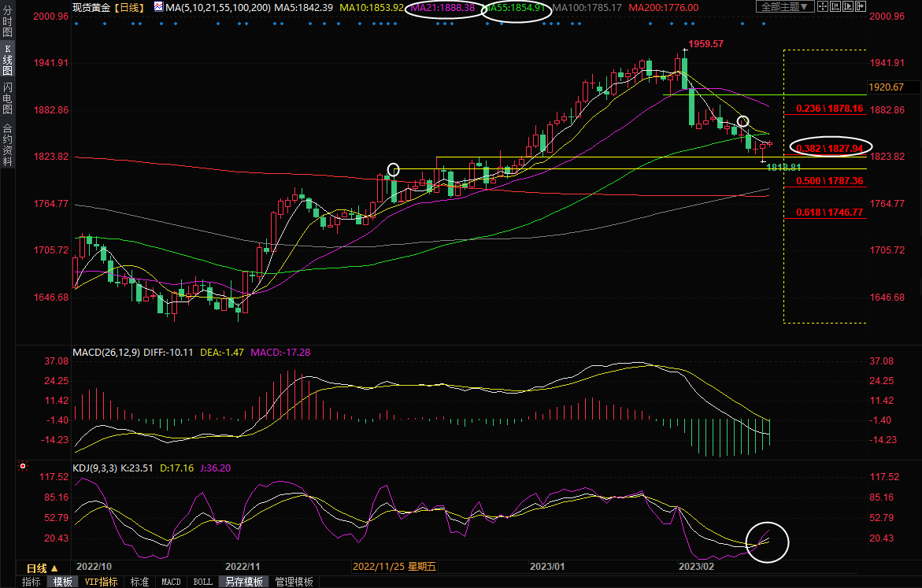Click the 另存模板 button

point(243,582)
